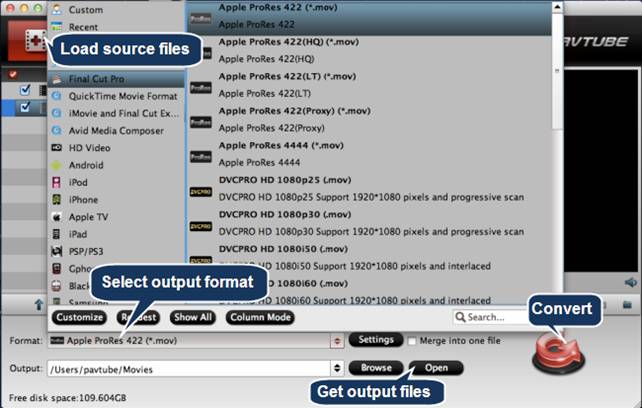Click the iPod device icon

(x=57, y=182)
